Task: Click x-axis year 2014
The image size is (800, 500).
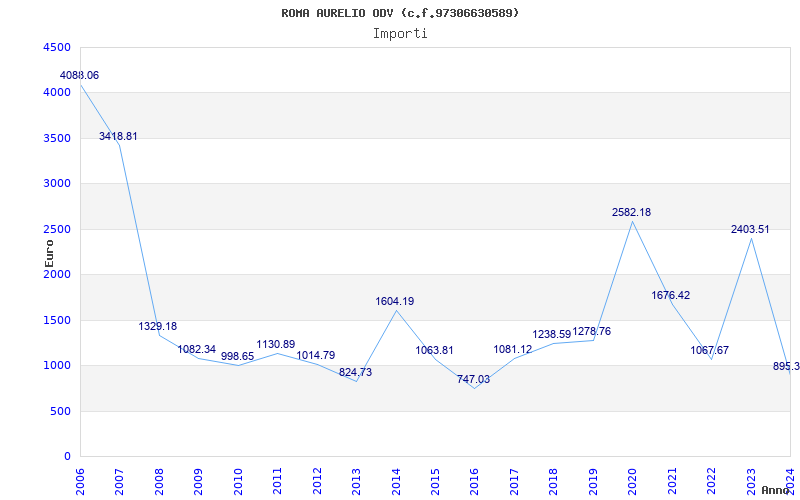Action: coord(395,481)
